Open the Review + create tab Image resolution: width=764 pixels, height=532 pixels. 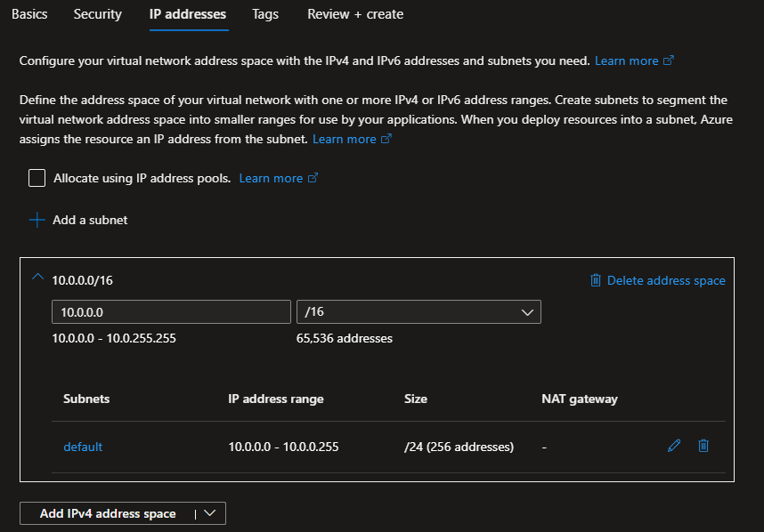(355, 14)
